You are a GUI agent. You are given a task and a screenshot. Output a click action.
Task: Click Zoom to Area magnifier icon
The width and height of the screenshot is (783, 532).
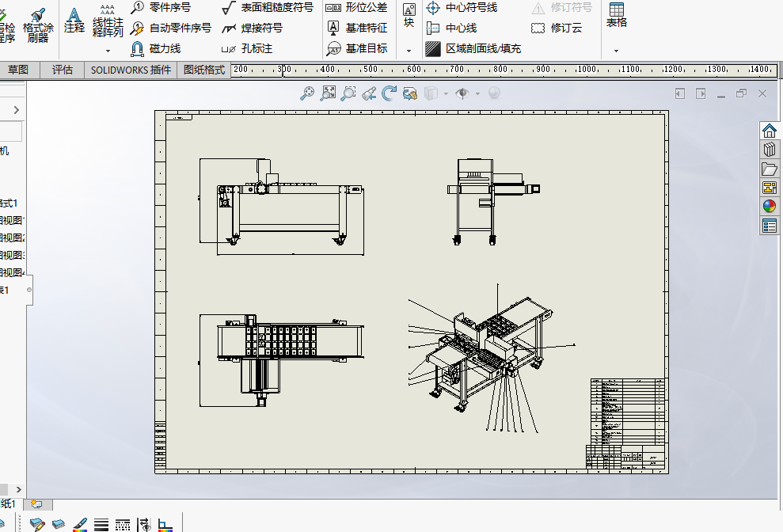pyautogui.click(x=328, y=93)
